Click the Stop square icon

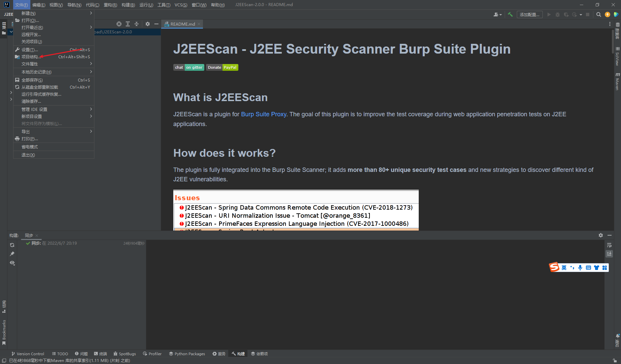coord(588,14)
